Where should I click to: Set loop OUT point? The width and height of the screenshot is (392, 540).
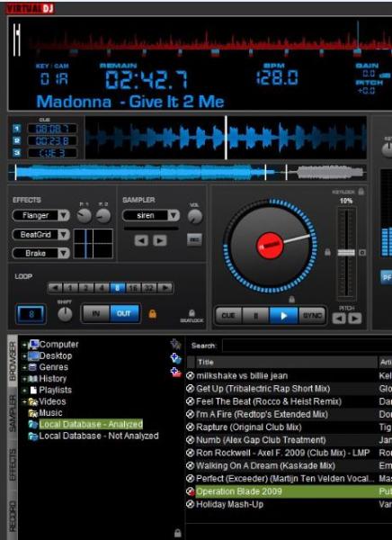[124, 313]
